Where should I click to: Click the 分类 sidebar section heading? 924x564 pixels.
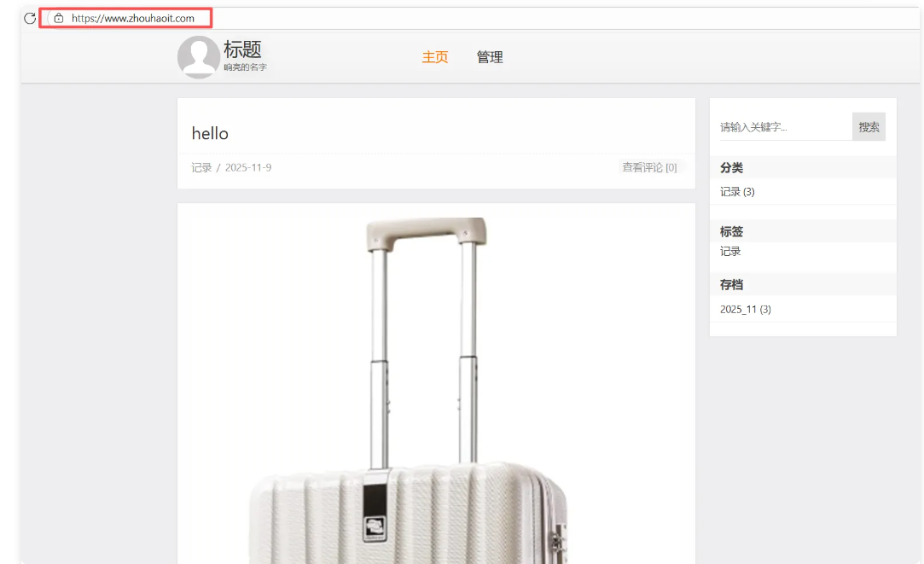(731, 167)
